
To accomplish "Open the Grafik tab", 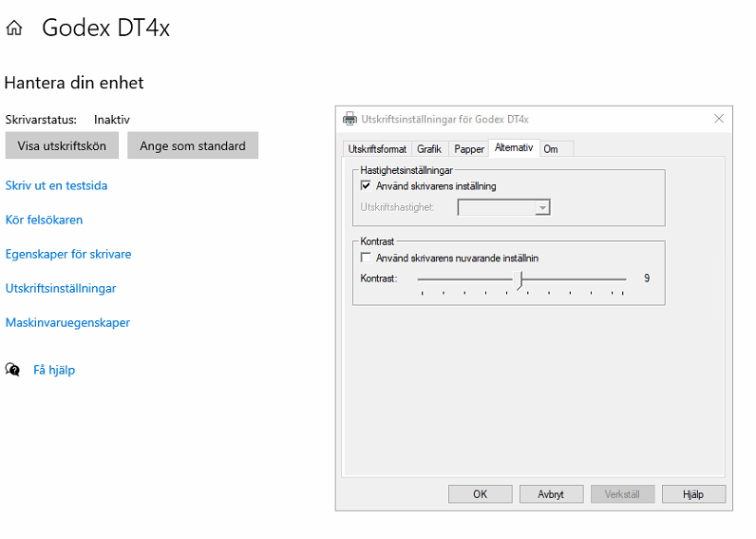I will (429, 149).
